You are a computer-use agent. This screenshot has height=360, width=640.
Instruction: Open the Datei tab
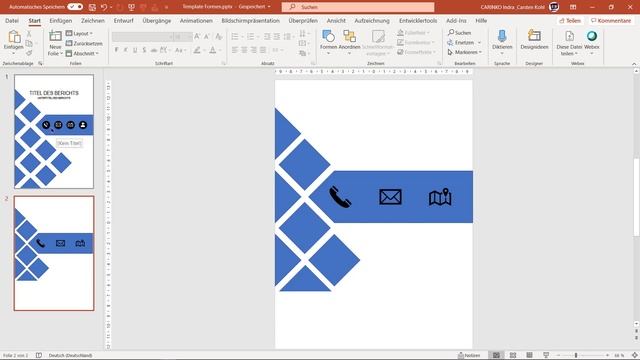click(12, 20)
